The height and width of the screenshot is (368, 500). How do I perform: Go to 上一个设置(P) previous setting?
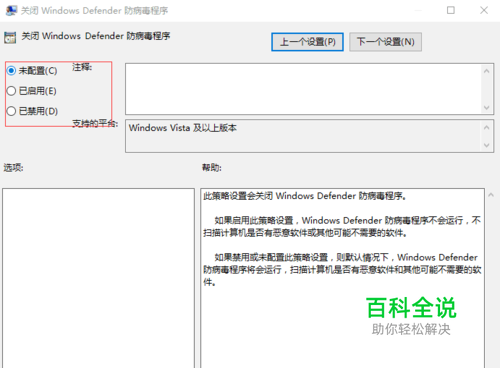click(x=307, y=42)
